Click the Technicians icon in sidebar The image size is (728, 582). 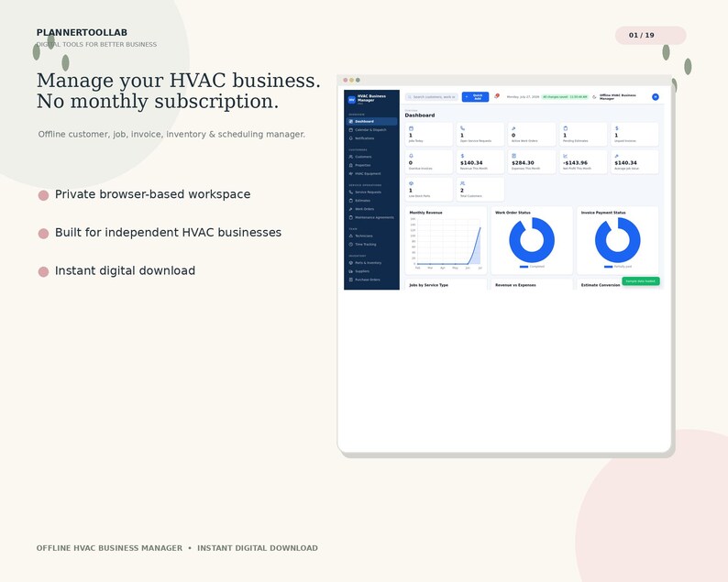[x=350, y=236]
